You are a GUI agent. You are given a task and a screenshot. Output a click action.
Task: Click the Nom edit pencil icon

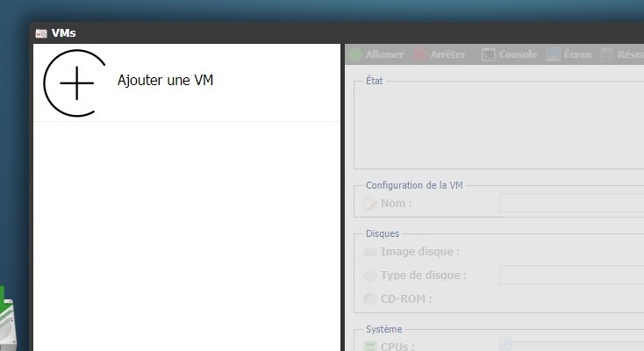(x=369, y=204)
